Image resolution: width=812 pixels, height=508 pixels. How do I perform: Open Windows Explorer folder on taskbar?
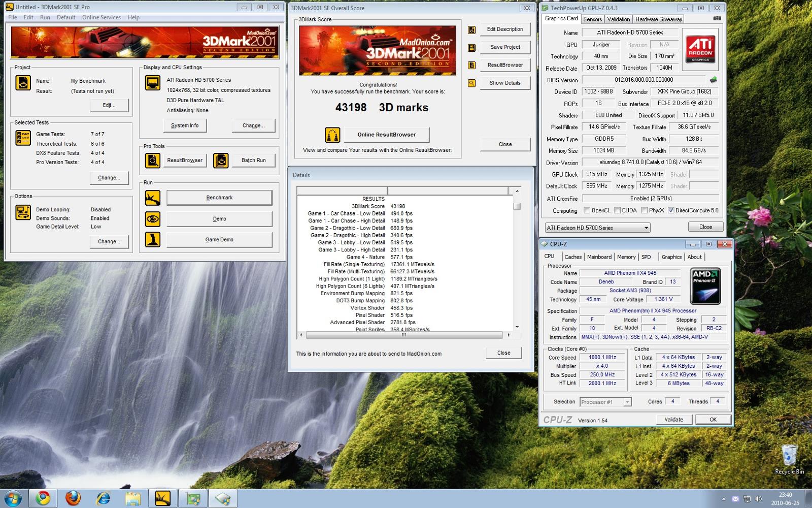(x=132, y=498)
